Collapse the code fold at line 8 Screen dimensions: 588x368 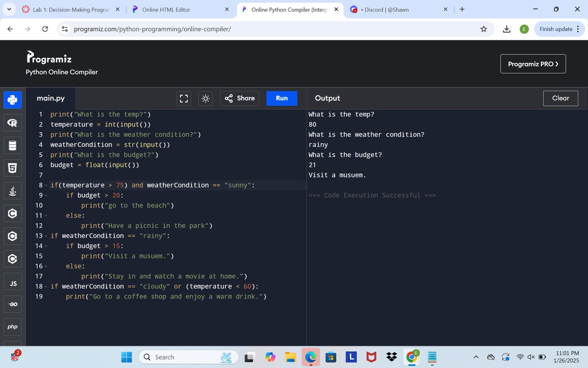(x=46, y=185)
